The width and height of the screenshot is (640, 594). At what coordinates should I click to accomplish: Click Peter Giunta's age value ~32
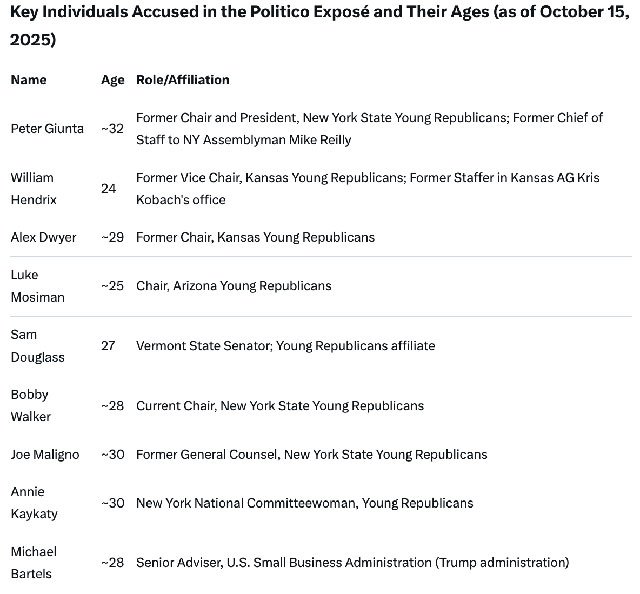tap(113, 129)
